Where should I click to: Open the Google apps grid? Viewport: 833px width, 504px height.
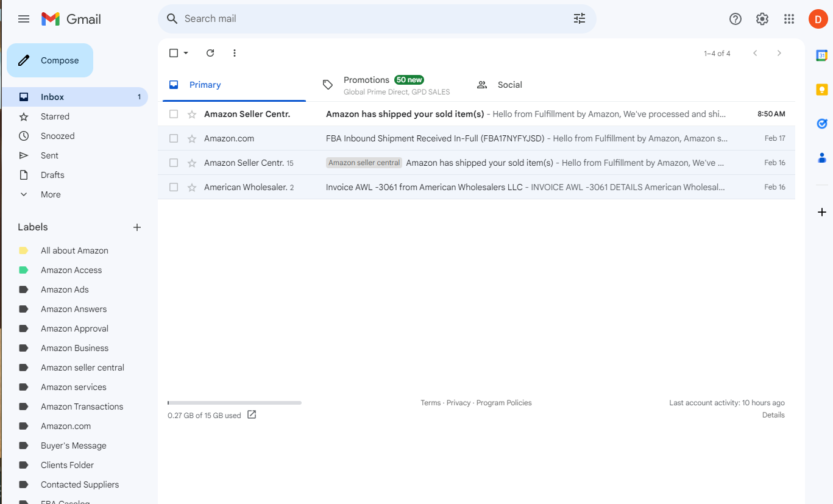pyautogui.click(x=789, y=19)
